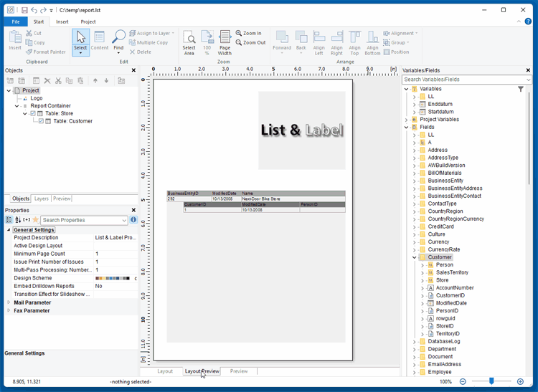This screenshot has height=392, width=538.
Task: Click the zoom plus button in status bar
Action: point(521,381)
